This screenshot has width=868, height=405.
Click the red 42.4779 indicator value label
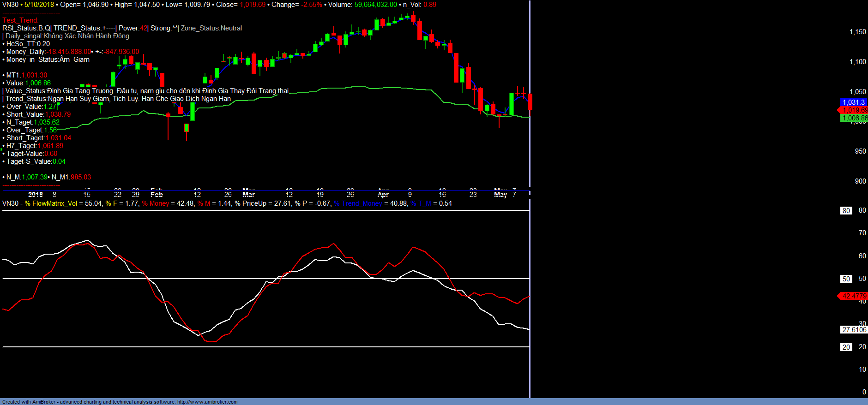854,296
